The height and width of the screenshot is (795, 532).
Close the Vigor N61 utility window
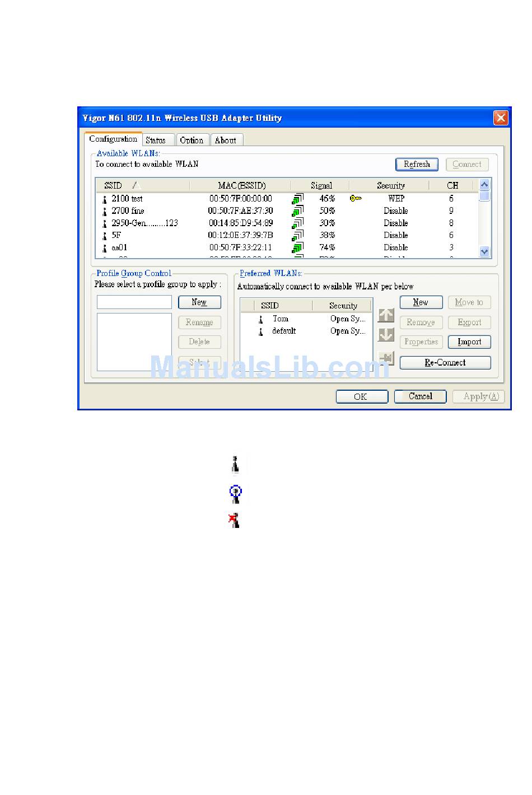tap(501, 118)
